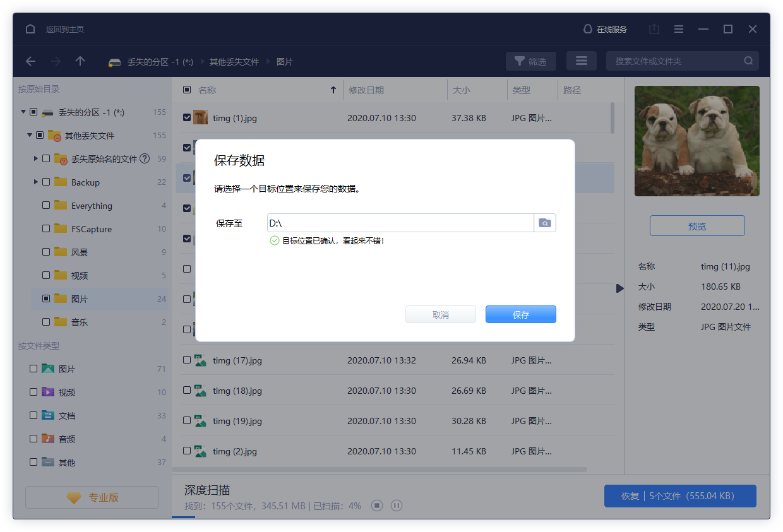Pause the deep scan with the pause icon
Image resolution: width=783 pixels, height=532 pixels.
point(397,505)
